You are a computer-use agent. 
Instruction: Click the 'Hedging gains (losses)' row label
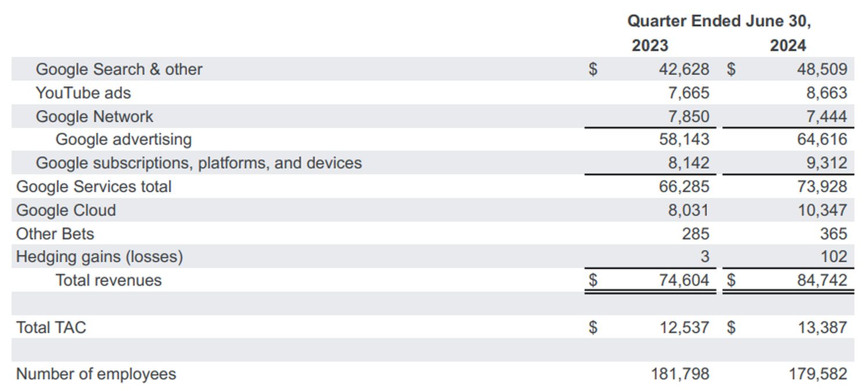(100, 257)
